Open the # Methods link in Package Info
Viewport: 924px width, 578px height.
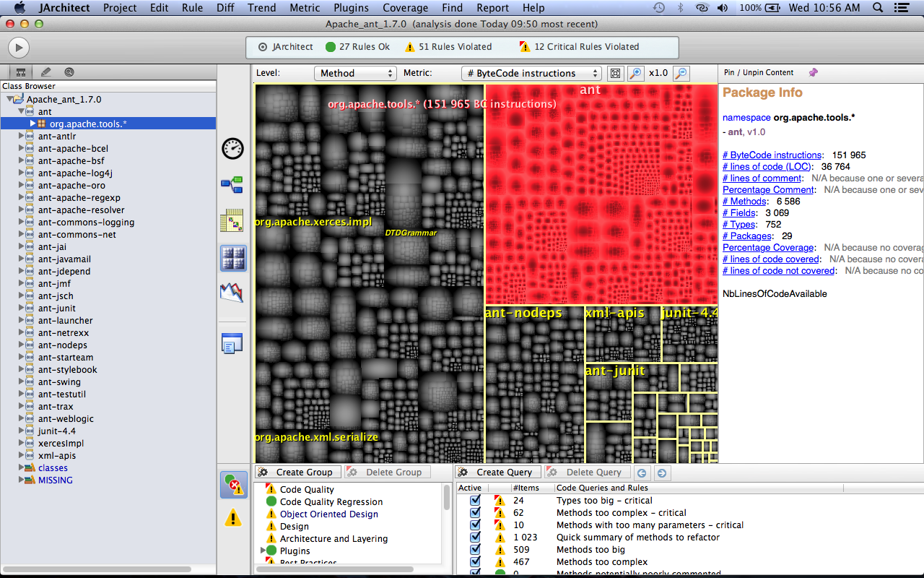click(x=744, y=202)
